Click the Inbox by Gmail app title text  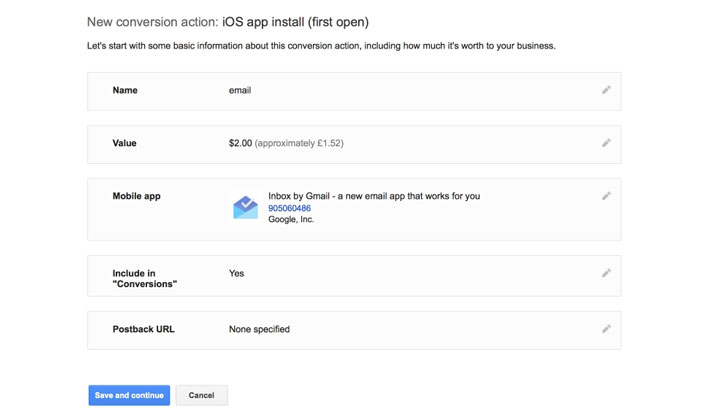(373, 196)
